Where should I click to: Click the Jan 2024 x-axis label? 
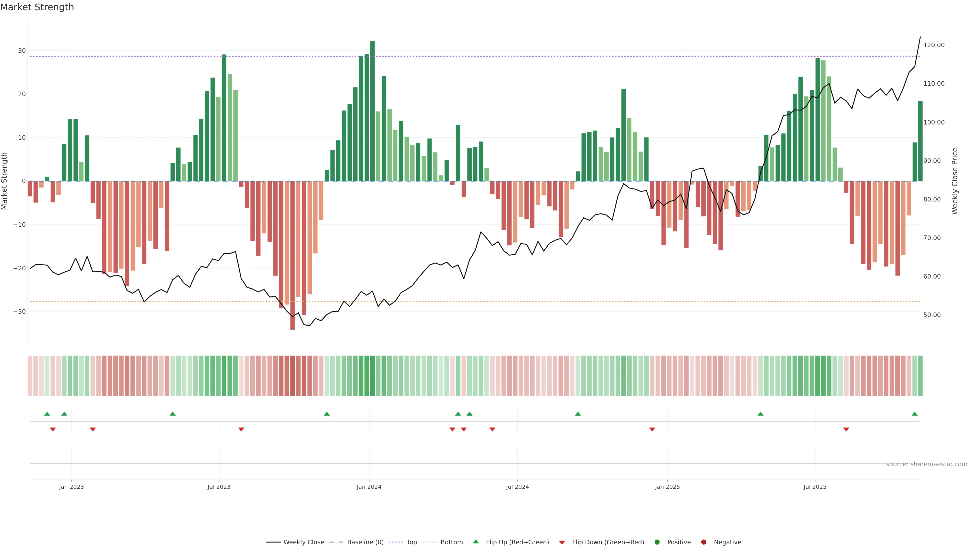(369, 487)
